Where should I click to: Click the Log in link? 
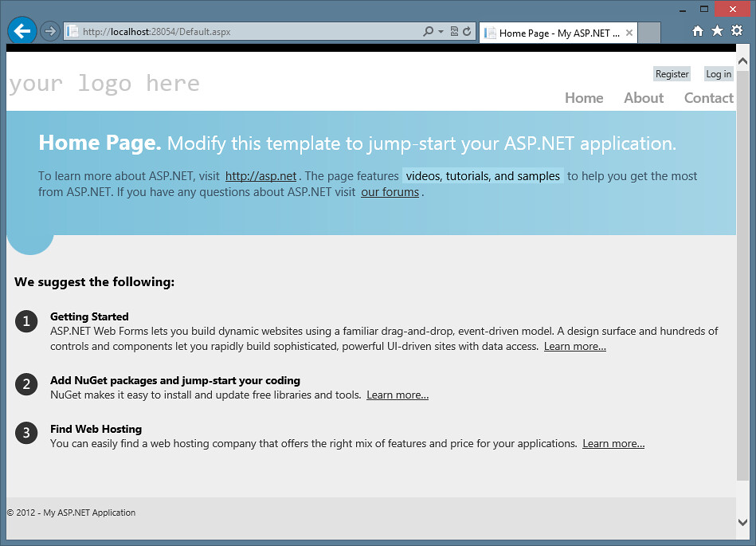coord(719,74)
